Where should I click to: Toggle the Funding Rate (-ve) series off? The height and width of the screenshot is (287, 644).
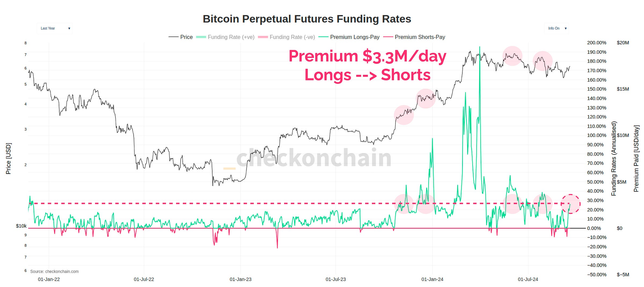pos(294,37)
